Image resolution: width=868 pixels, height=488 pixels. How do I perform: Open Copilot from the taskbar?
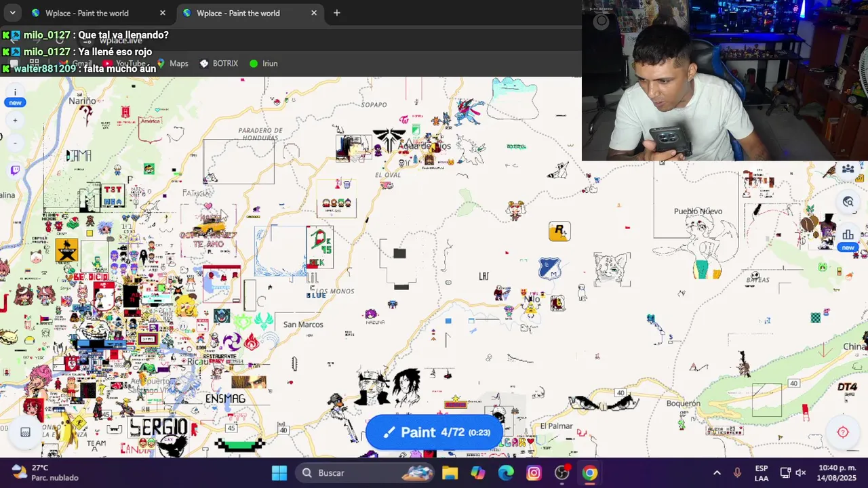(478, 473)
